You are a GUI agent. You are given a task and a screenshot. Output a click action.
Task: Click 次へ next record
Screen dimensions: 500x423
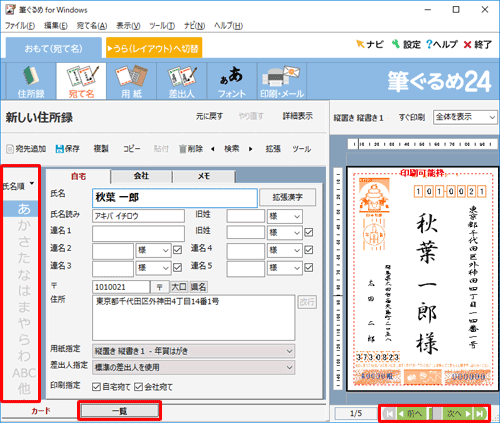pyautogui.click(x=459, y=414)
